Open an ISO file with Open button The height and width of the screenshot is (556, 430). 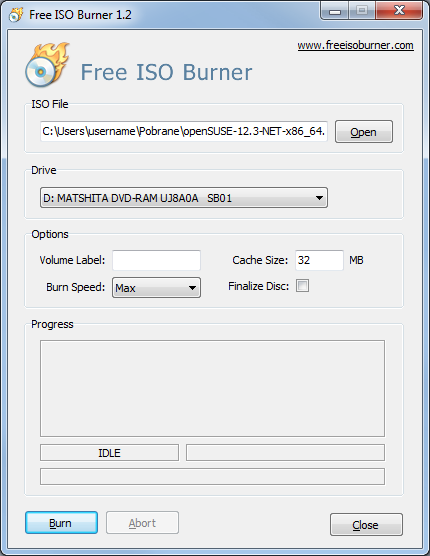pyautogui.click(x=364, y=132)
